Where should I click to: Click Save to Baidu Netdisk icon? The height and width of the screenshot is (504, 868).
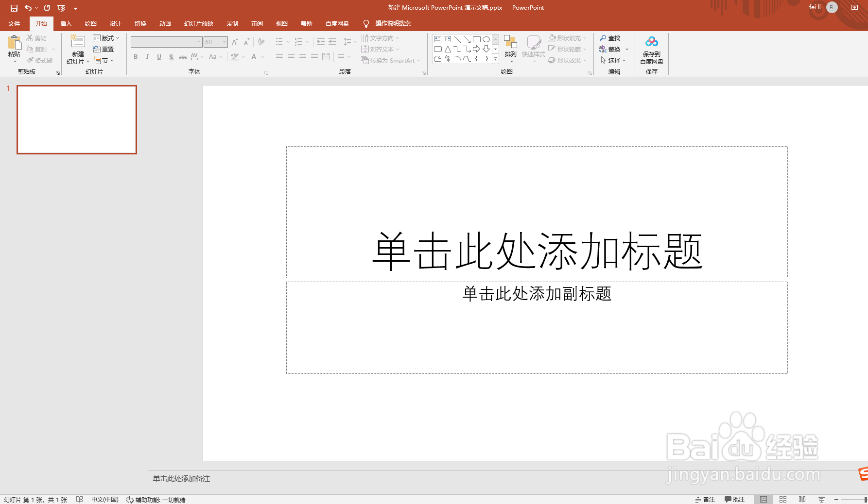(x=652, y=42)
